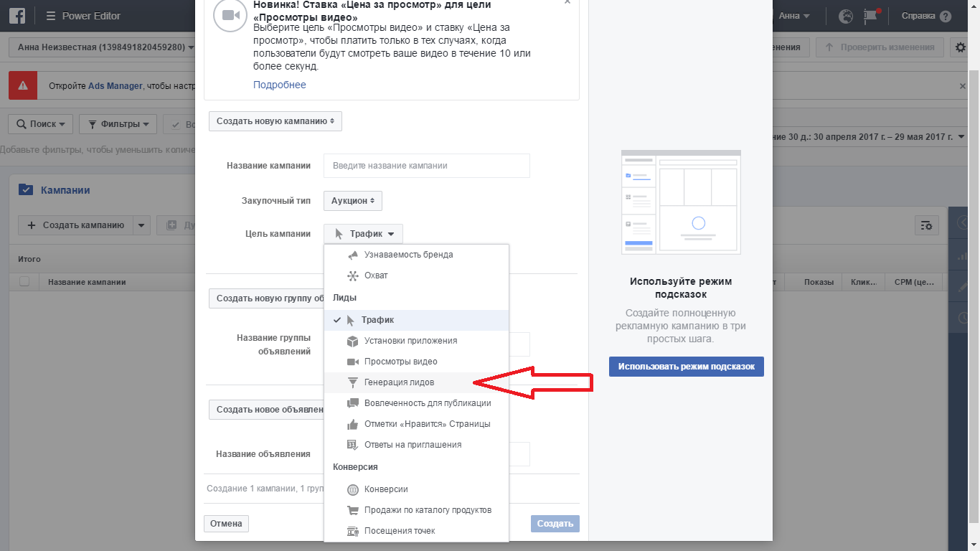Select 'Установки приложения' objective
The width and height of the screenshot is (980, 551).
(x=416, y=341)
